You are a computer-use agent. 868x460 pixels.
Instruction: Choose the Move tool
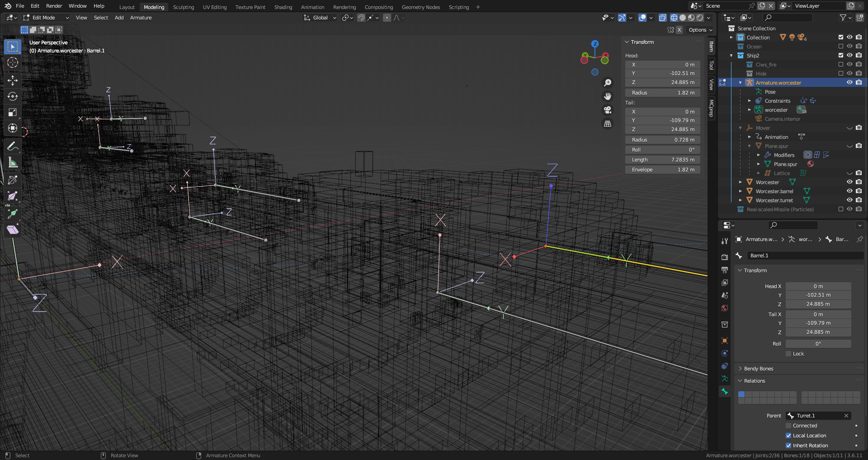[x=13, y=81]
